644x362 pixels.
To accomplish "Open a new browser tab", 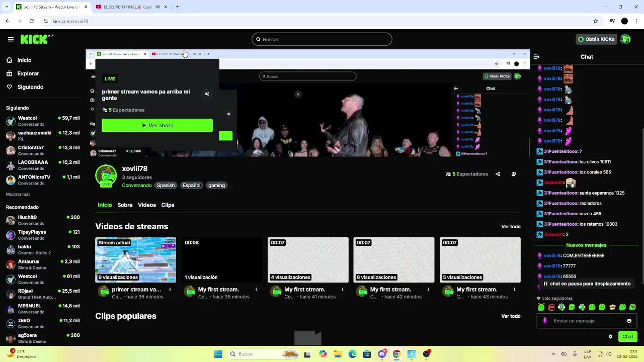I will [177, 7].
